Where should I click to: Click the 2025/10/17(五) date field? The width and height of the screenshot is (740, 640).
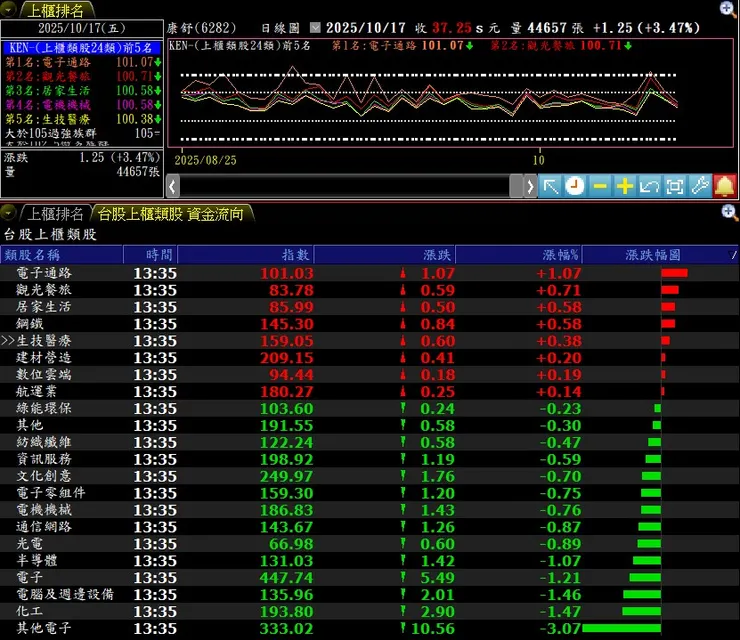coord(82,28)
